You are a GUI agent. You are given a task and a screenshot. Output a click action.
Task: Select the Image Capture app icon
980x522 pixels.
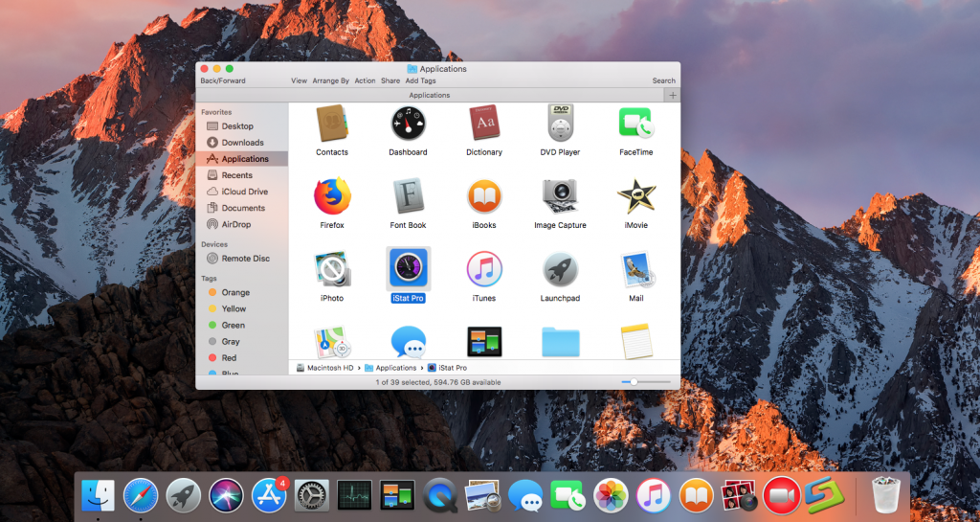pos(560,196)
